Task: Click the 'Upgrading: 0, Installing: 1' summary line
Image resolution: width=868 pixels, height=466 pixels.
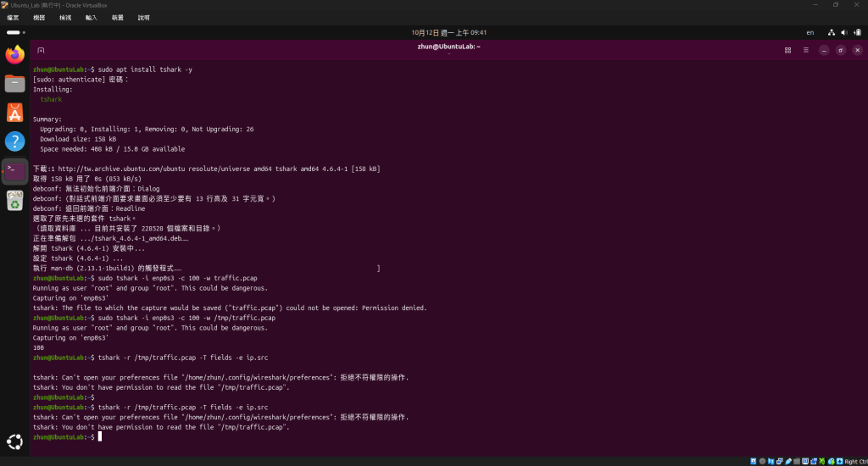Action: tap(147, 130)
